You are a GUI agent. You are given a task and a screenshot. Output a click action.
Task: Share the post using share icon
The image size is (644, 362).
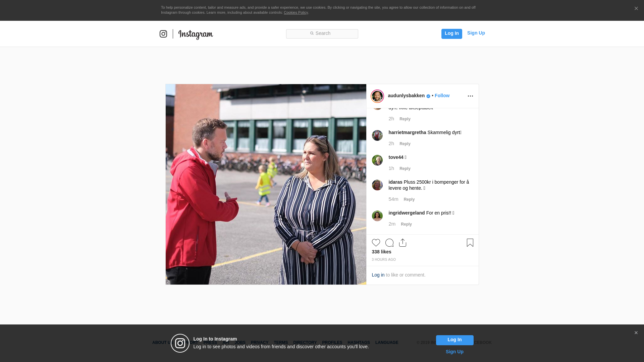click(x=403, y=243)
